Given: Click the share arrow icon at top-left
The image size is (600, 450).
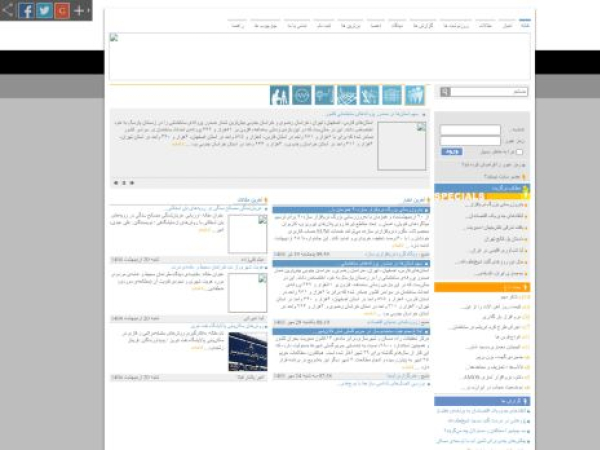Looking at the screenshot, I should coord(8,10).
